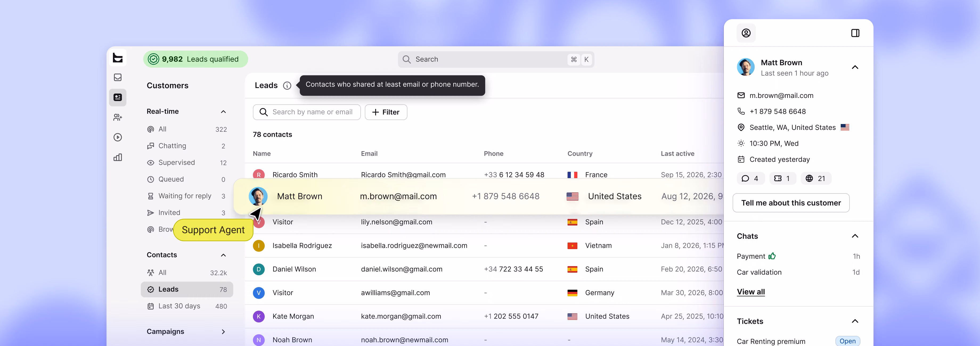Select Last 30 days contacts item
Viewport: 980px width, 346px height.
187,306
